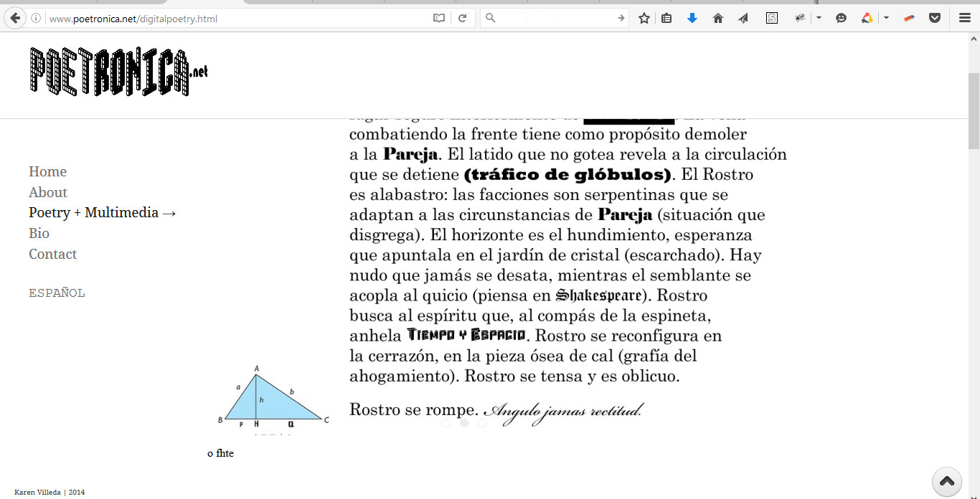Click the stylized 'Tiempo y Espacio' text

pos(466,335)
